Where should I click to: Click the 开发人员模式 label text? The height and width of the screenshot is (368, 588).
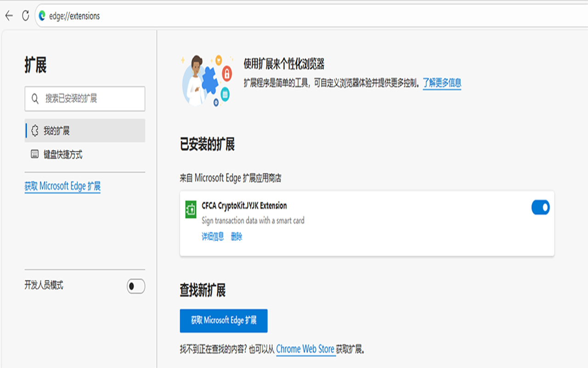point(44,286)
